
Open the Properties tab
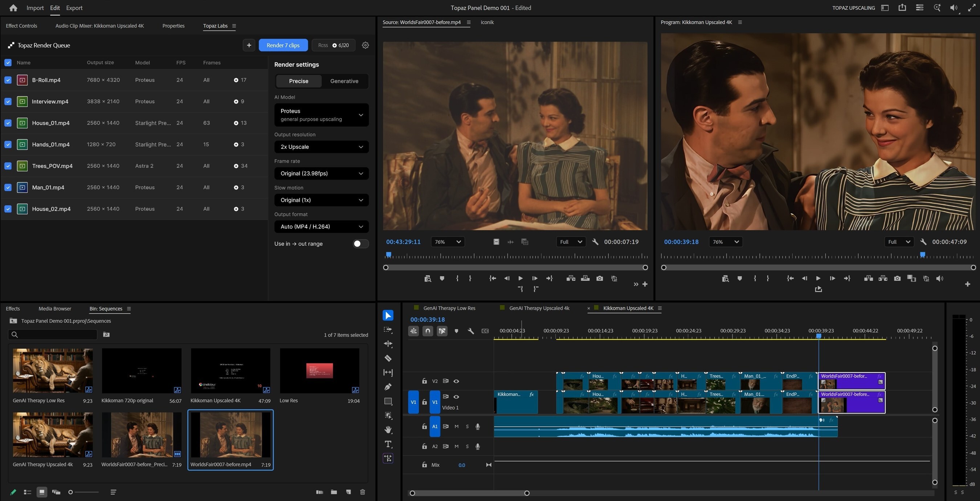pos(173,26)
